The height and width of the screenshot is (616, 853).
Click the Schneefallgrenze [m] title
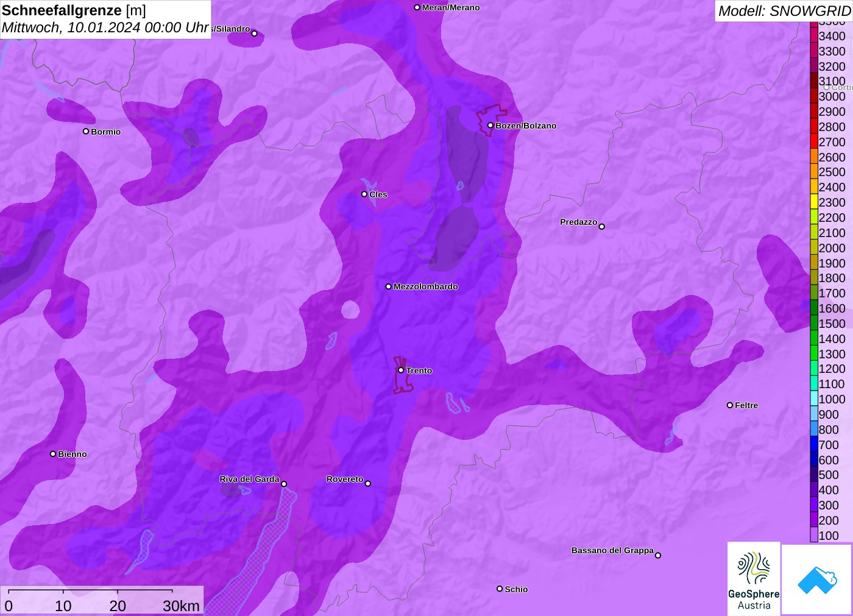74,10
